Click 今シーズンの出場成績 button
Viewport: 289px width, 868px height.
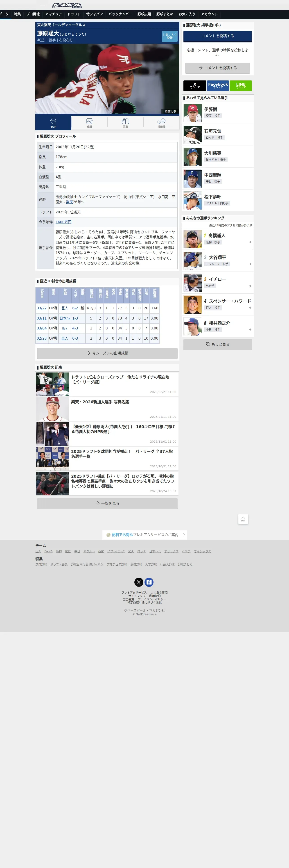point(107,353)
